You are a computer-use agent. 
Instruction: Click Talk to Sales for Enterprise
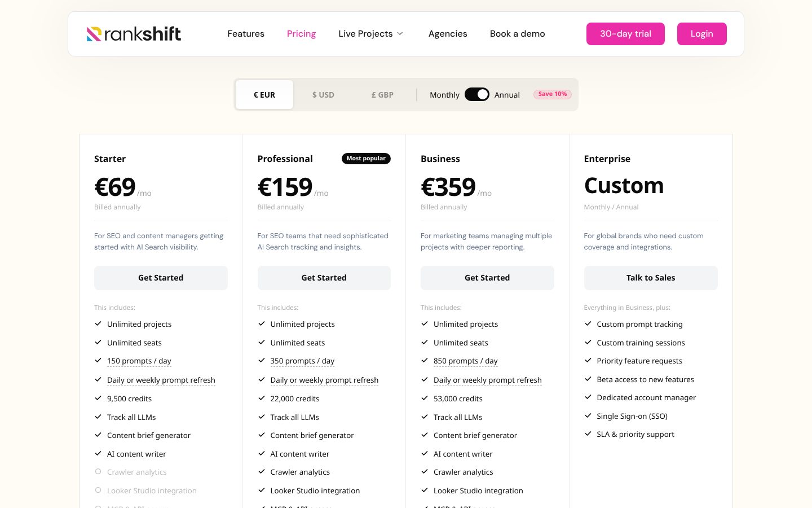tap(651, 278)
